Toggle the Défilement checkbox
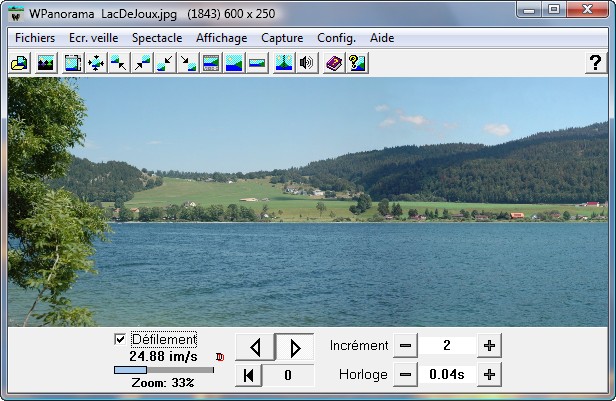 [x=120, y=339]
